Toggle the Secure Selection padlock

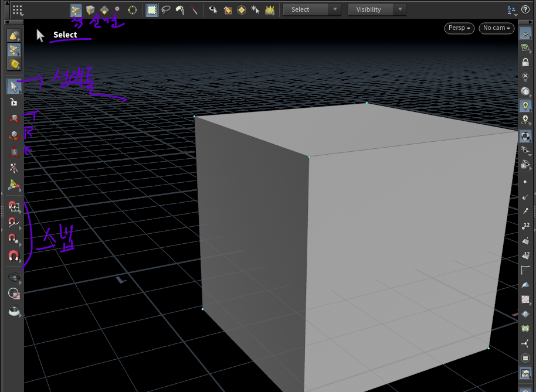[13, 102]
